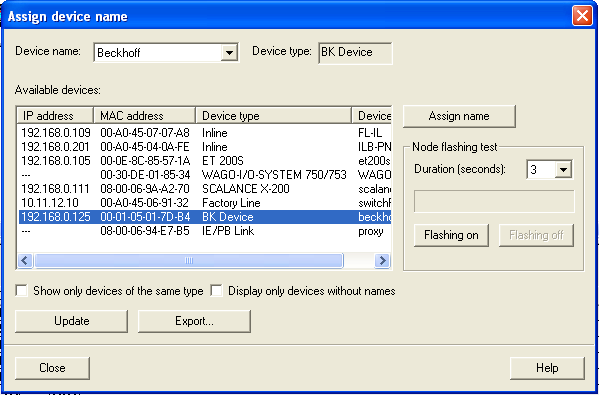This screenshot has width=599, height=395.
Task: Click MAC address 00-A0-45-07-07-A8
Action: (x=145, y=133)
